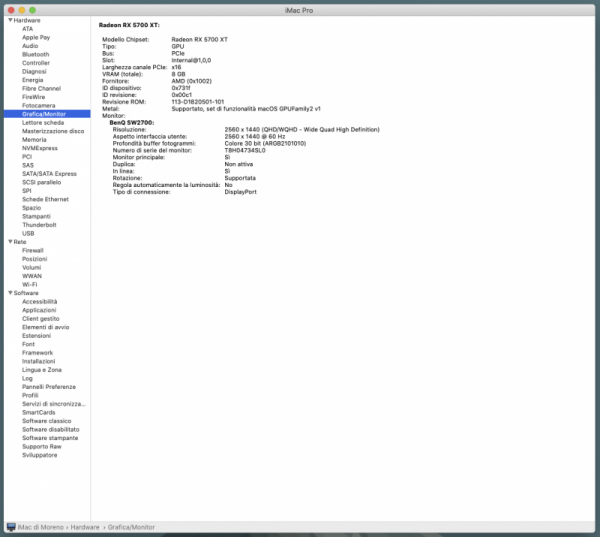Viewport: 600px width, 537px height.
Task: Click the 'Radeon RX 5700 XT:' title
Action: coord(129,25)
